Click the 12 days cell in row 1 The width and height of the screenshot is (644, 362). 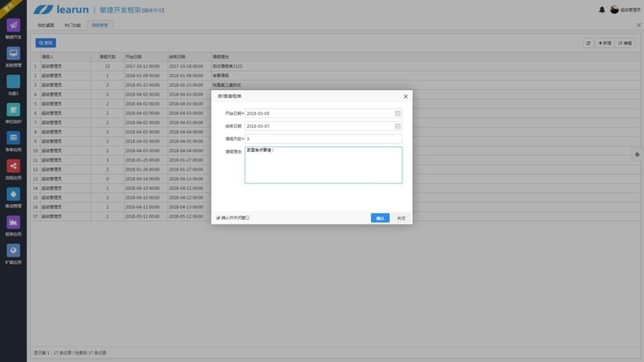(107, 66)
